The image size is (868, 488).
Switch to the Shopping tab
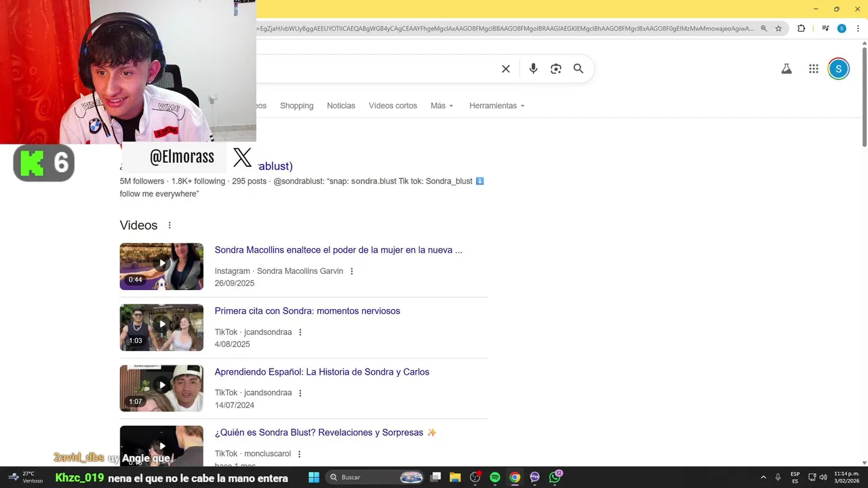click(296, 106)
